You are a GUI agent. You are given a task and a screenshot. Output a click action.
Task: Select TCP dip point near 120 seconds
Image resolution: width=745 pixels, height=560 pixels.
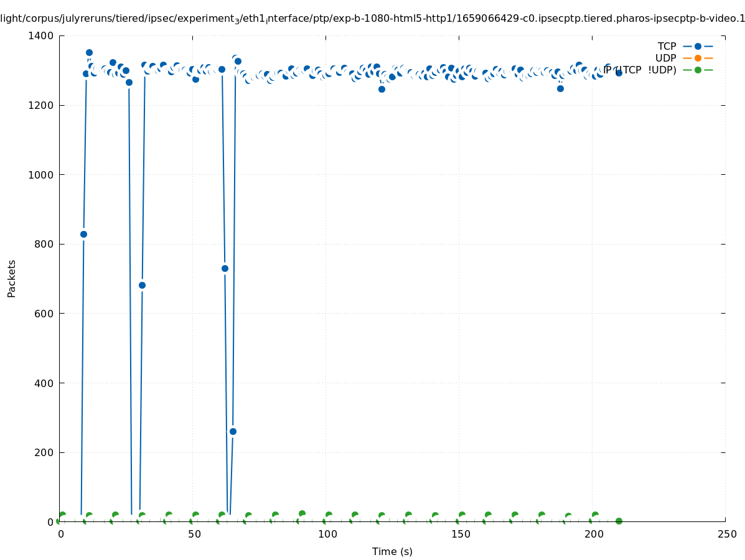click(382, 89)
